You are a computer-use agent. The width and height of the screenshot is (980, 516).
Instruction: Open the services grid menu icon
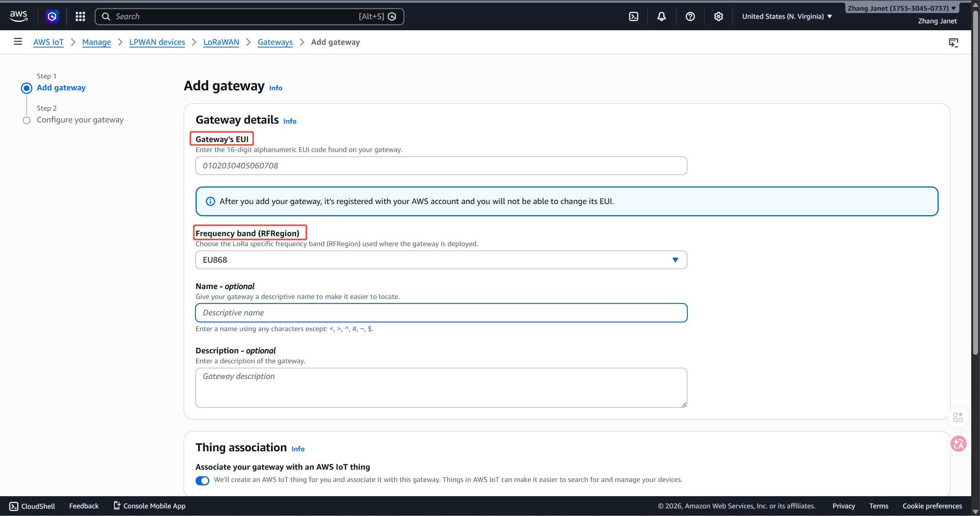click(x=80, y=16)
